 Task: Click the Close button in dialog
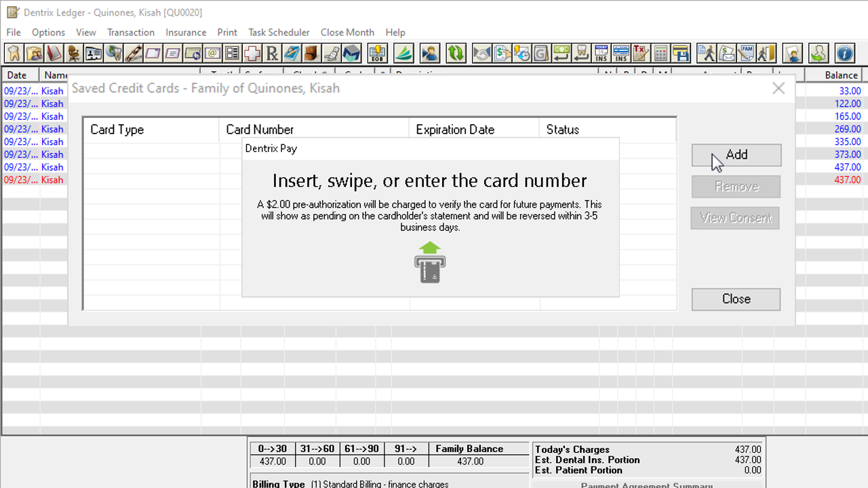click(x=736, y=299)
